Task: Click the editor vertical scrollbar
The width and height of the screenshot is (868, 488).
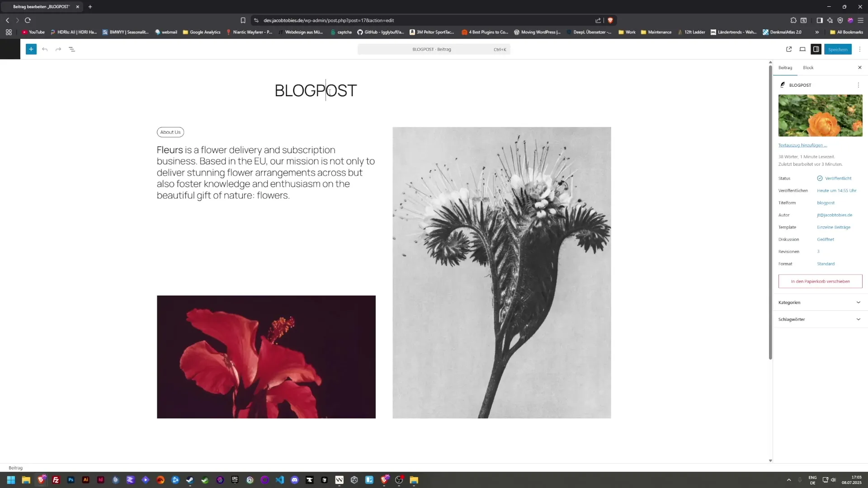Action: (770, 212)
